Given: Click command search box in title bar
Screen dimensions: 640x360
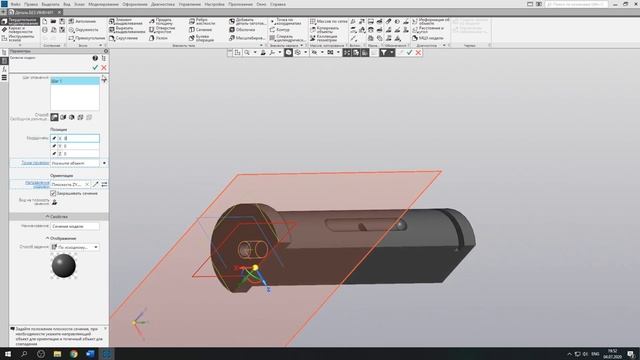Looking at the screenshot, I should pyautogui.click(x=576, y=4).
